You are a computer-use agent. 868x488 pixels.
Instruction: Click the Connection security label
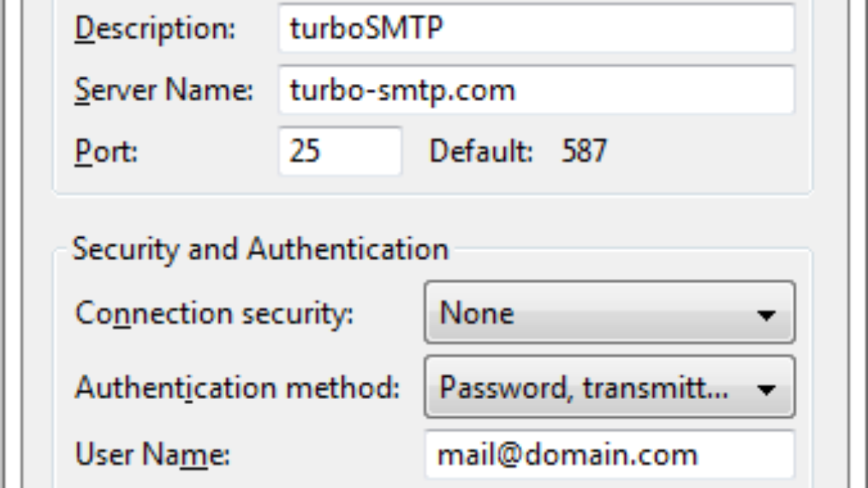click(x=215, y=314)
